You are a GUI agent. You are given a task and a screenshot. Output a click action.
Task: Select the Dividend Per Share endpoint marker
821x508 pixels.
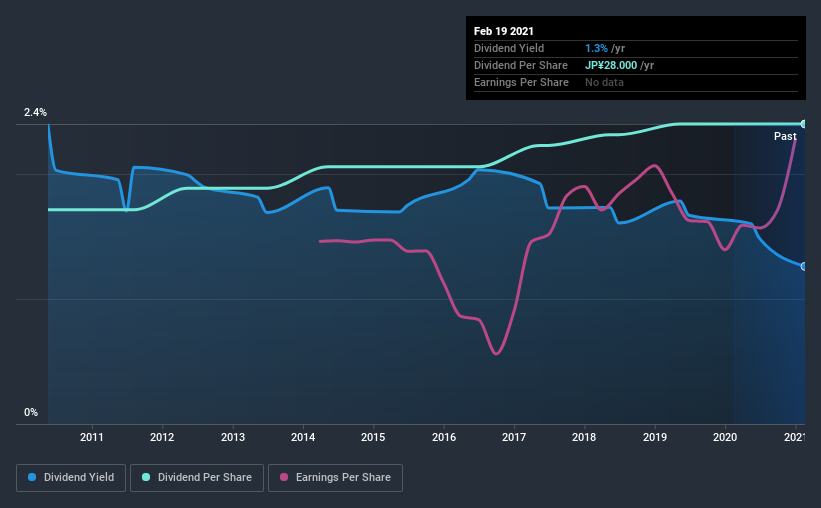pos(803,124)
